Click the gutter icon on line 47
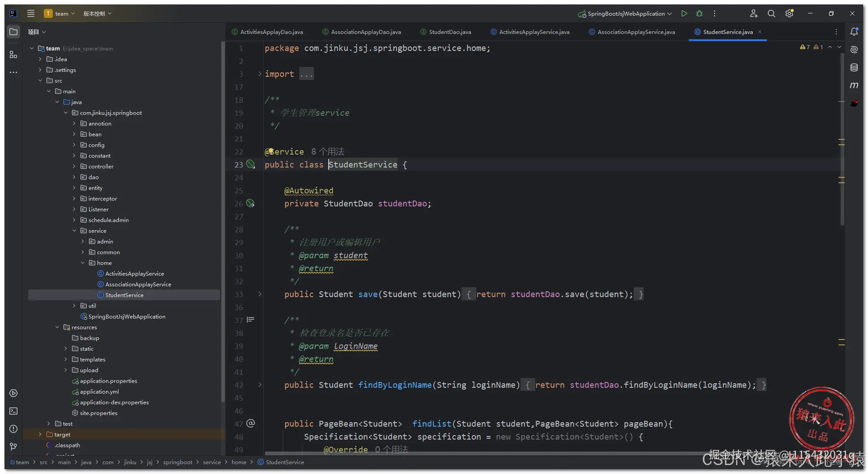 coord(251,423)
